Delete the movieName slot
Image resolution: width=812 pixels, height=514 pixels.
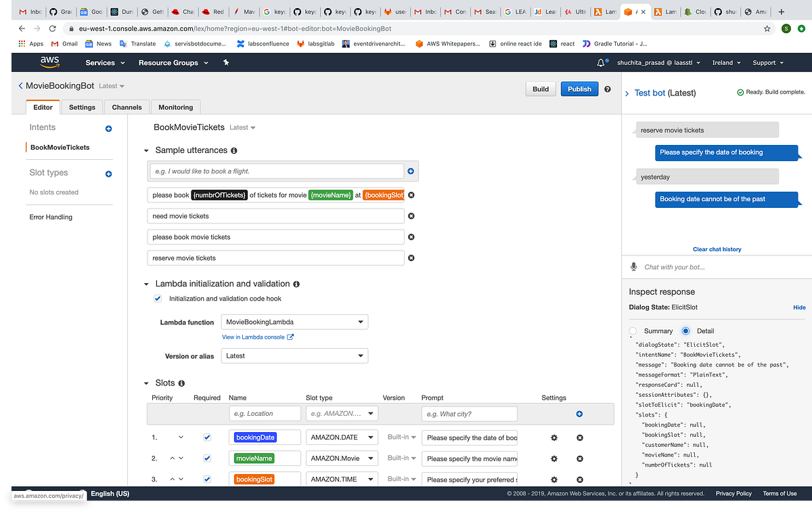coord(579,458)
